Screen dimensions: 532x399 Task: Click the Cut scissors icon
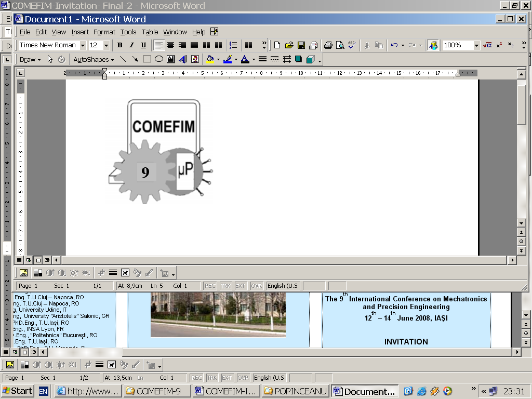(367, 45)
